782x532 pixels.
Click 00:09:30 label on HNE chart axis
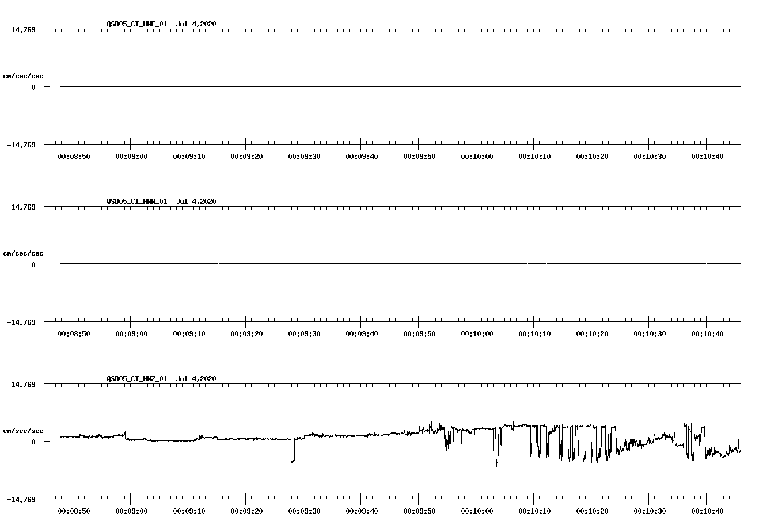tap(304, 156)
